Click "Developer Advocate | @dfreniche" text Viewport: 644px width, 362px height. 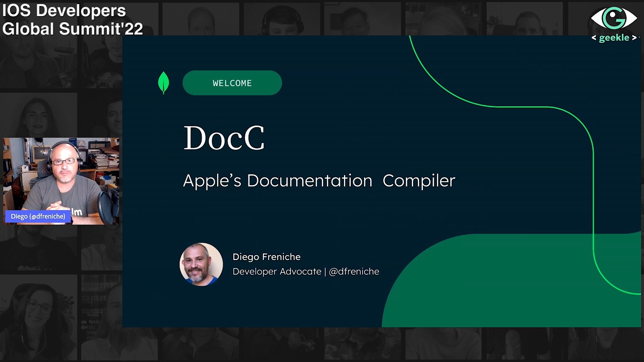pyautogui.click(x=306, y=271)
